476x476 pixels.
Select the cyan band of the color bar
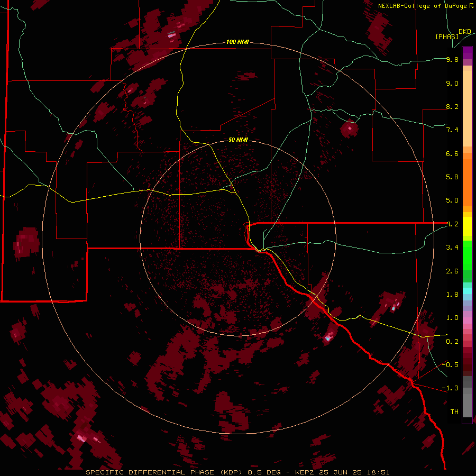(467, 291)
